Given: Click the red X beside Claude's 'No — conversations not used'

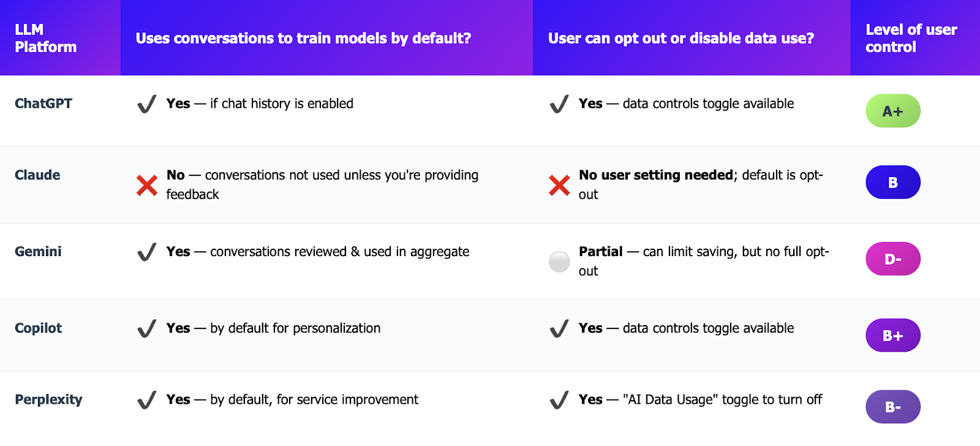Looking at the screenshot, I should coord(147,185).
